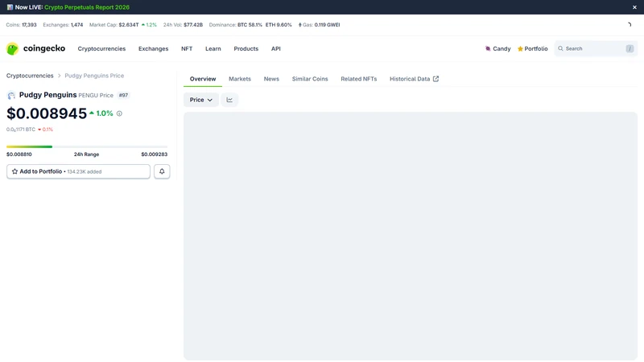
Task: Open the Exchanges navigation menu
Action: tap(153, 48)
